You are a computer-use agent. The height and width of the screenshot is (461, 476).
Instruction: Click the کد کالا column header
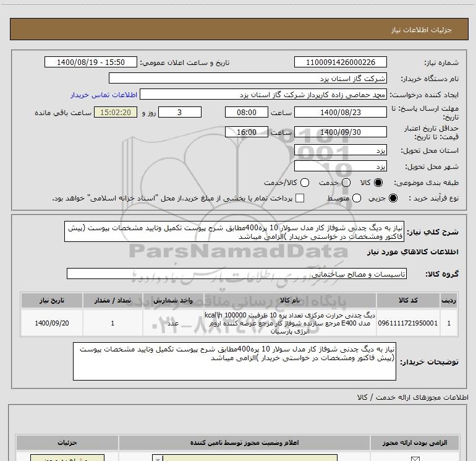[408, 300]
